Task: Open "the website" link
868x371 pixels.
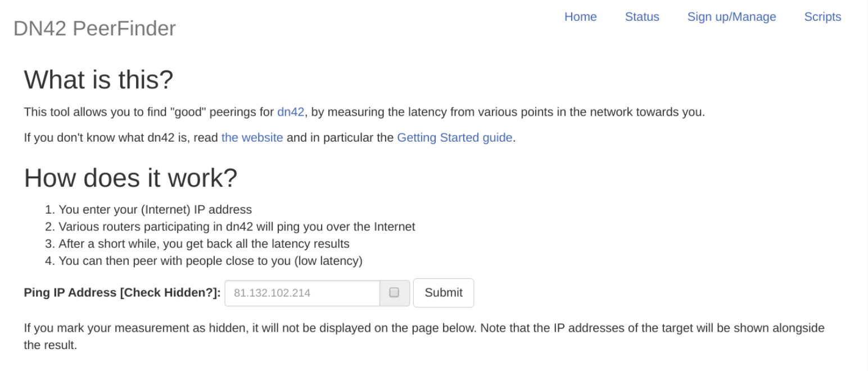Action: click(252, 138)
